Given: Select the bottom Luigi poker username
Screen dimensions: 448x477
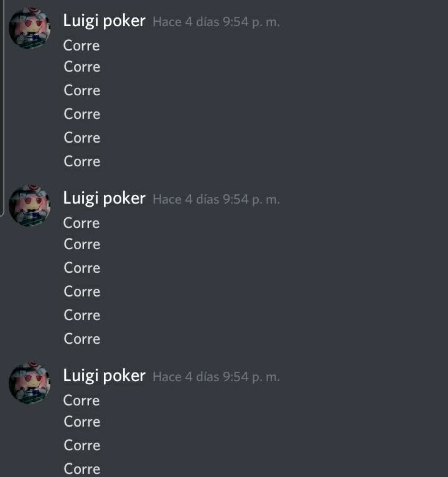Looking at the screenshot, I should [105, 375].
